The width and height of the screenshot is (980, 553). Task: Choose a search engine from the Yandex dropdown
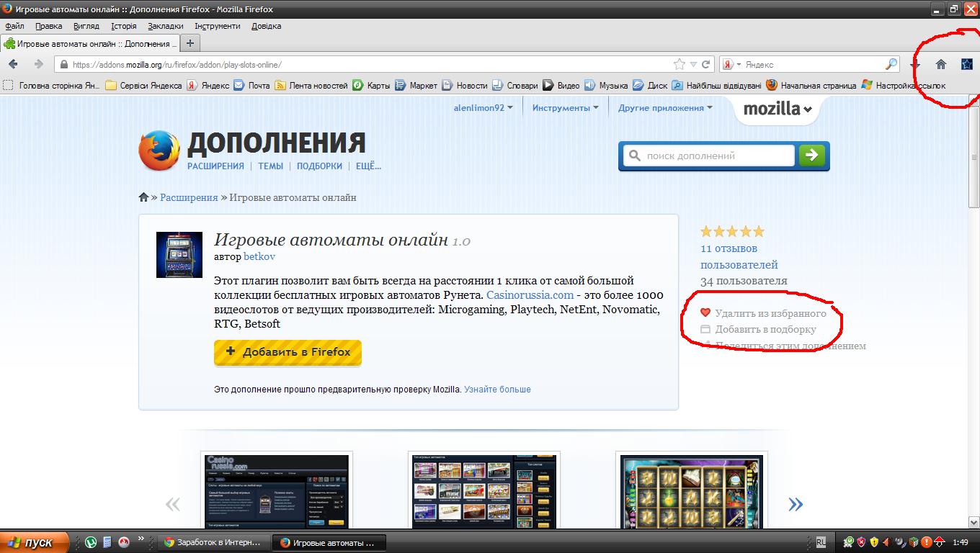coord(731,64)
